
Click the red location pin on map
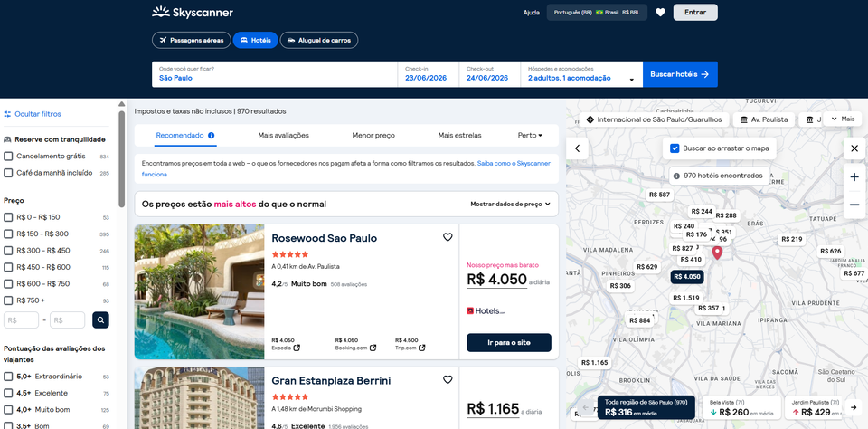(717, 253)
